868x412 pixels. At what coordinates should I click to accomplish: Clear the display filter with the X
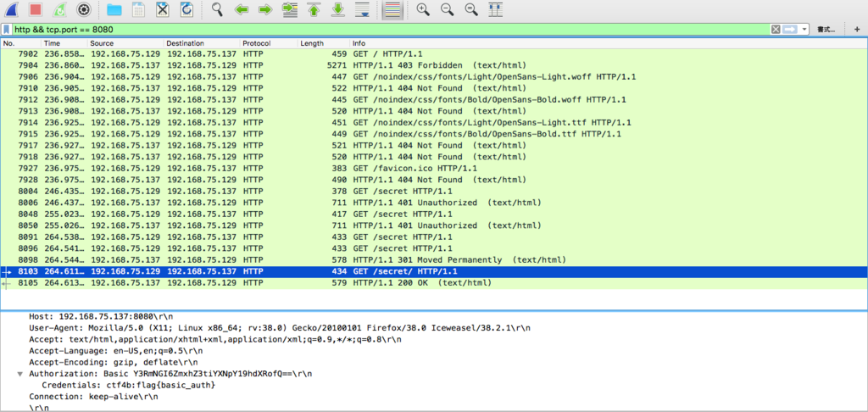(x=776, y=30)
